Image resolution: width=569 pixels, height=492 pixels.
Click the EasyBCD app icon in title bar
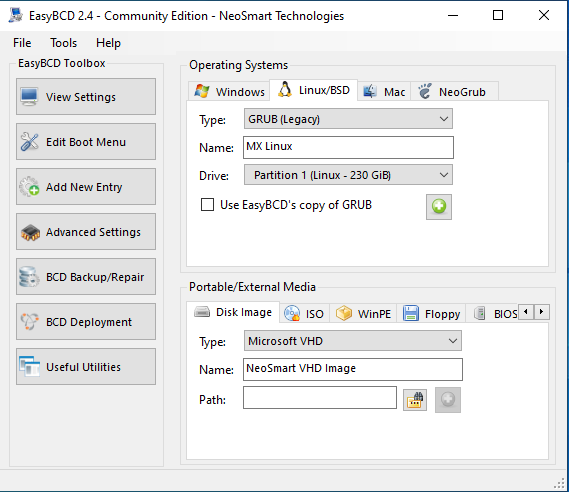tap(16, 15)
